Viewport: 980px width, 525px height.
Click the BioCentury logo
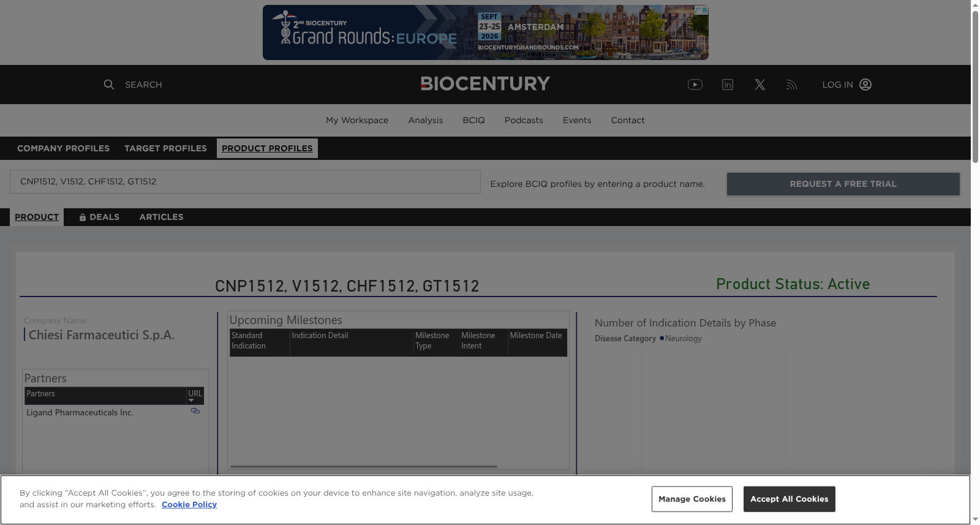point(485,84)
